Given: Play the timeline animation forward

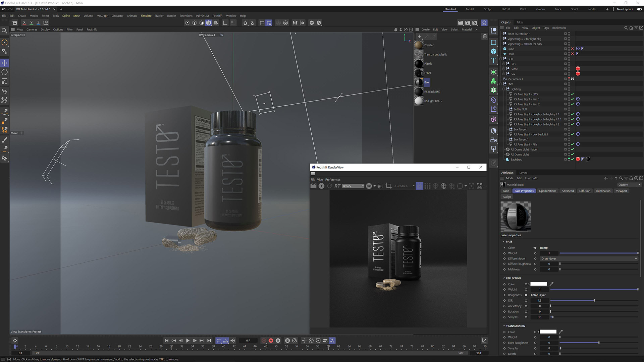Looking at the screenshot, I should click(x=188, y=341).
